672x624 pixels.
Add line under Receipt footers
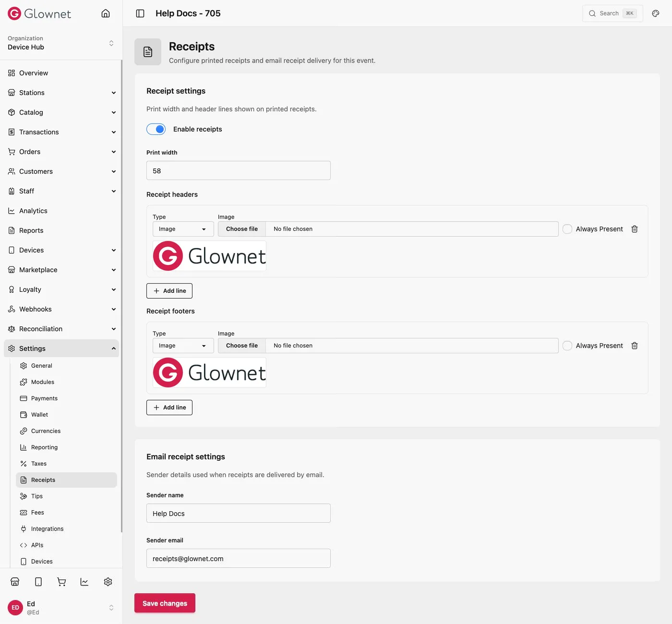[169, 408]
